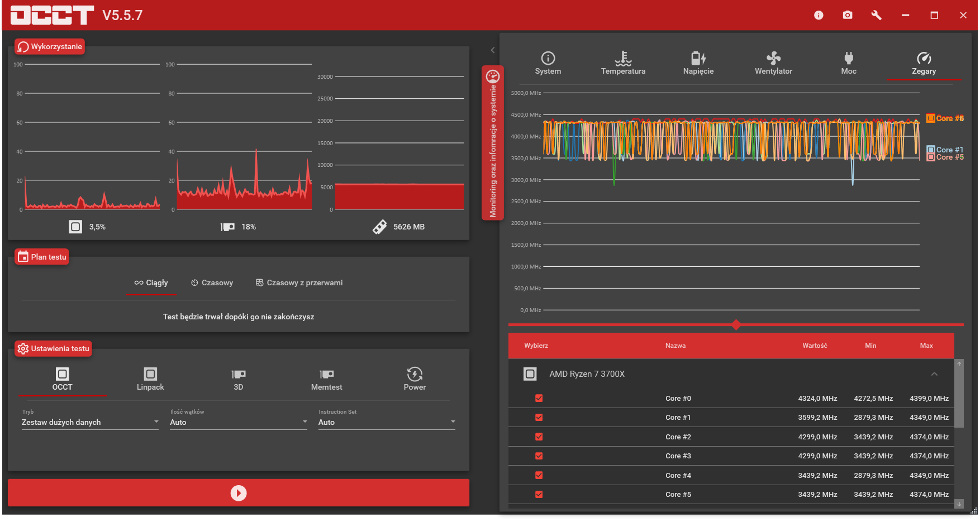Screen dimensions: 980x522
Task: Switch to the Wentylator fan view
Action: click(773, 63)
